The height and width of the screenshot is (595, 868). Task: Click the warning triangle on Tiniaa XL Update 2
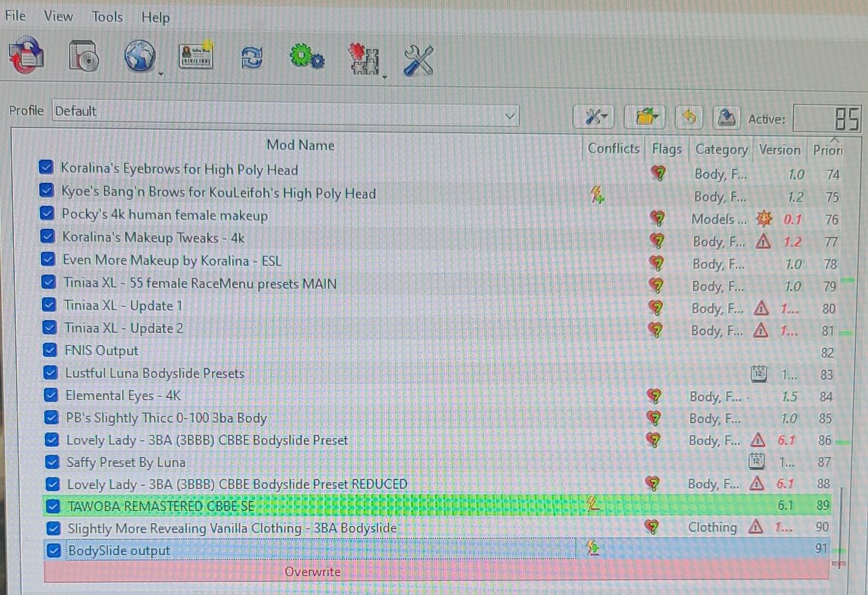click(x=761, y=330)
